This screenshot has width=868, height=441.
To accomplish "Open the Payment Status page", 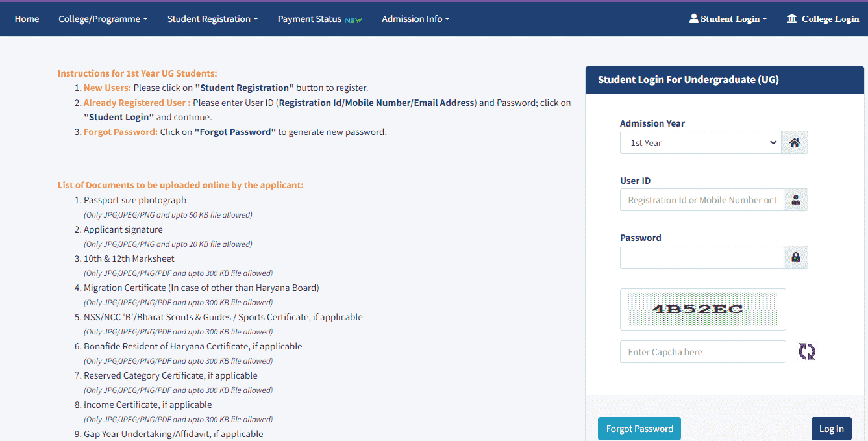I will (x=309, y=19).
